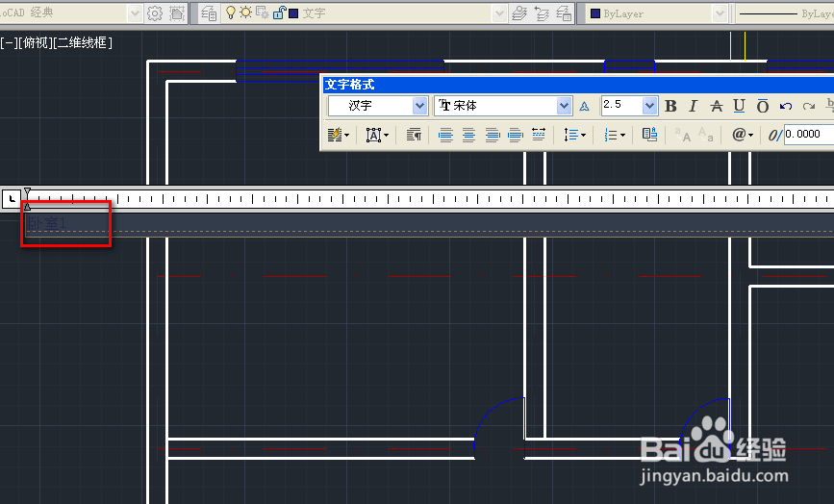Click the lowercase conversion icon
Viewport: 834px width, 504px height.
(x=706, y=135)
